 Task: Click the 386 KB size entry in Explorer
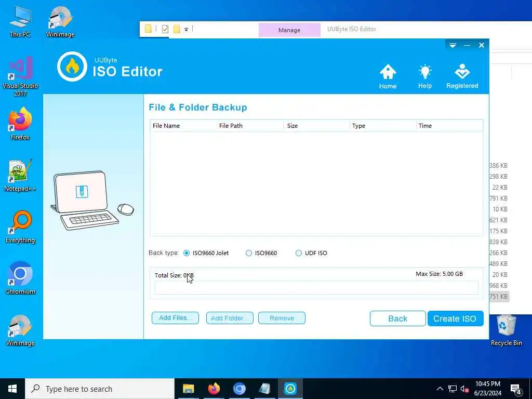[499, 166]
